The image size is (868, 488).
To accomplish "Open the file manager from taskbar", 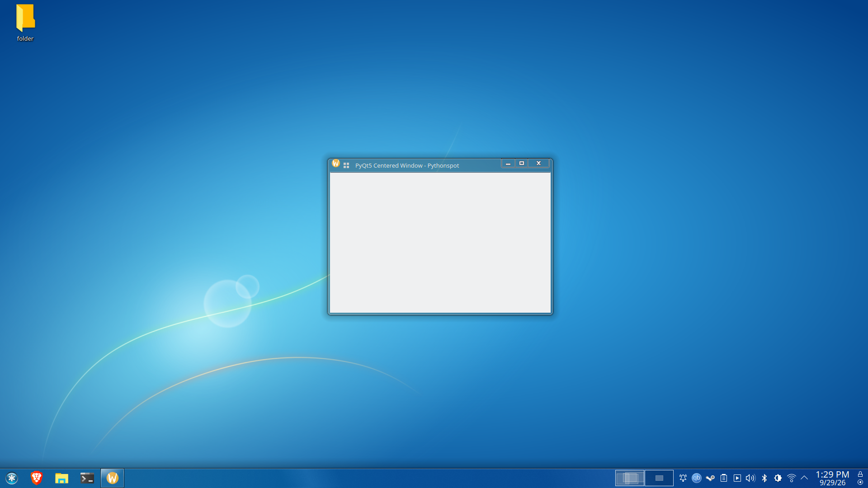I will pyautogui.click(x=61, y=478).
